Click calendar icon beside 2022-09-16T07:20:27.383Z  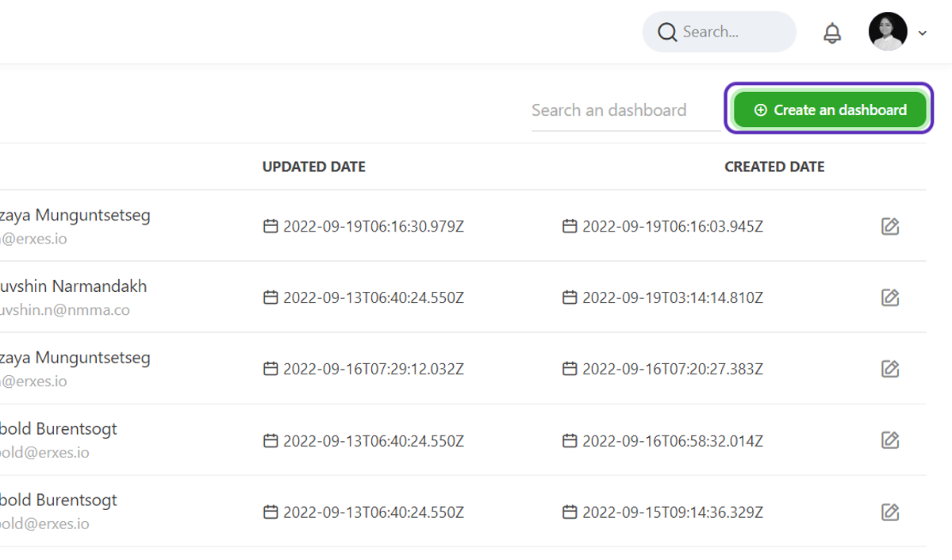point(570,369)
